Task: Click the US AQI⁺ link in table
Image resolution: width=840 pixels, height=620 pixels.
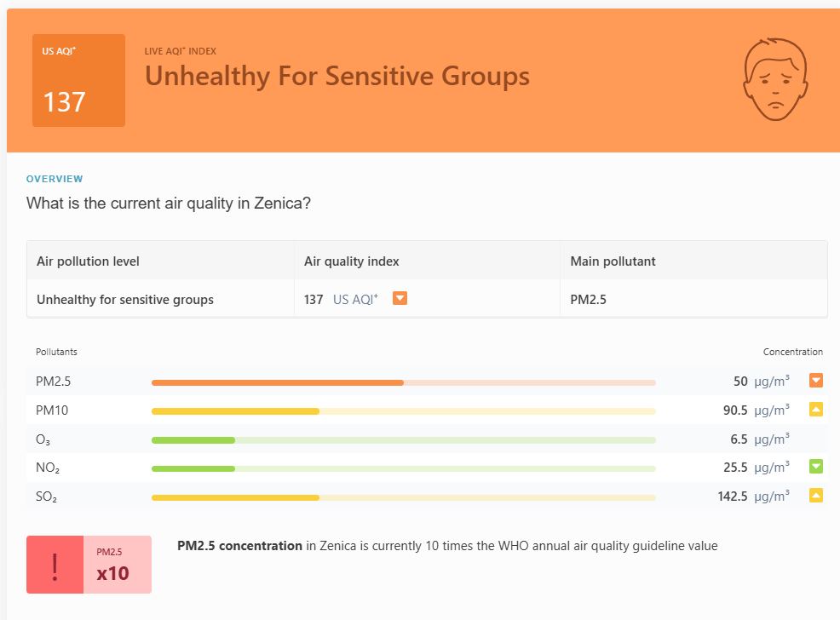Action: point(355,300)
